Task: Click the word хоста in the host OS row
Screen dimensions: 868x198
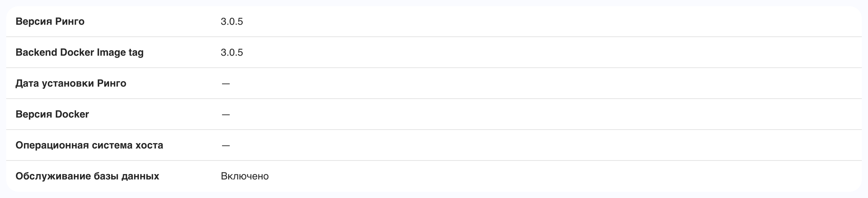Action: coord(149,145)
